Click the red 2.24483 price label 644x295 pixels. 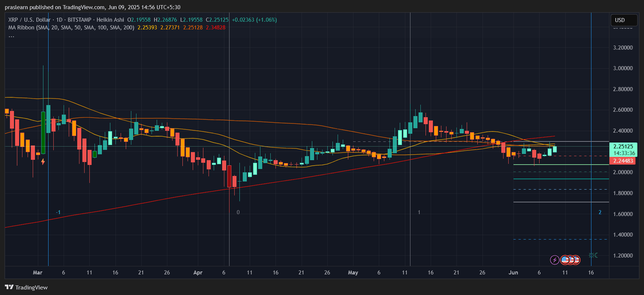click(x=623, y=161)
